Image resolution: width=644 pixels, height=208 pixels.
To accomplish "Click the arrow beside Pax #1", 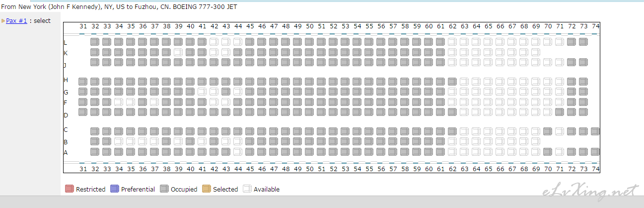I will pos(3,20).
